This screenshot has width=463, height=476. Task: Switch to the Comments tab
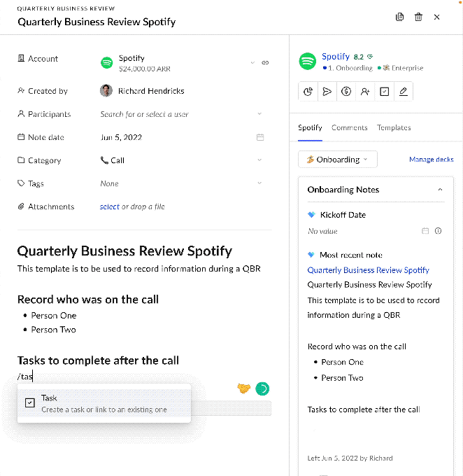tap(349, 127)
